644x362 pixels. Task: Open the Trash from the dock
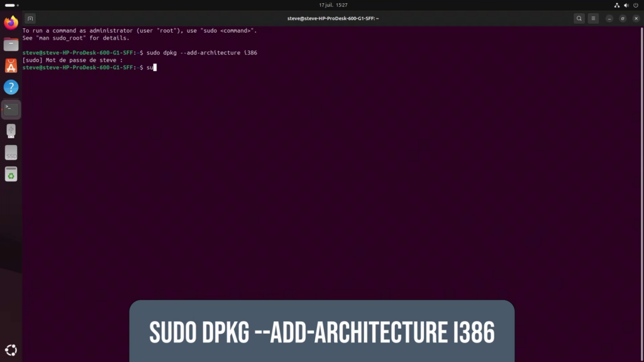[11, 175]
